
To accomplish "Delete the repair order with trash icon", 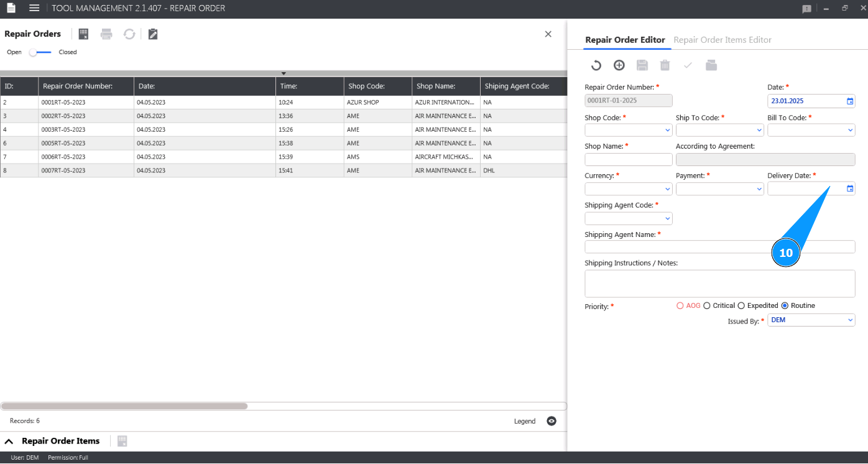I will point(665,65).
